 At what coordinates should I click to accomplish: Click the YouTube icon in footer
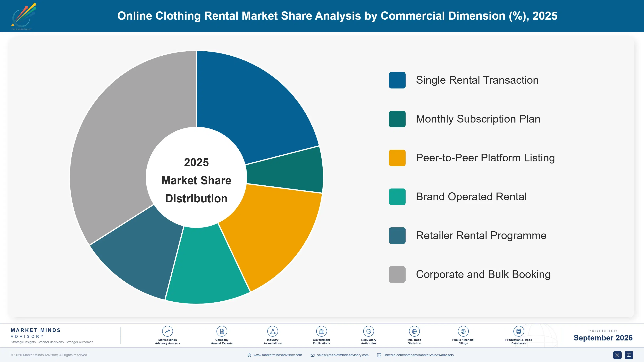629,355
